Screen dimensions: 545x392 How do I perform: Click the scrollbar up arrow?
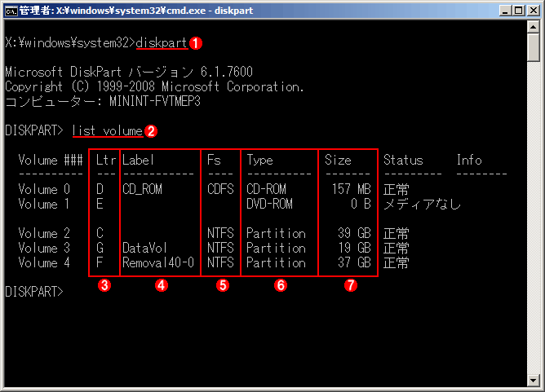pos(534,27)
